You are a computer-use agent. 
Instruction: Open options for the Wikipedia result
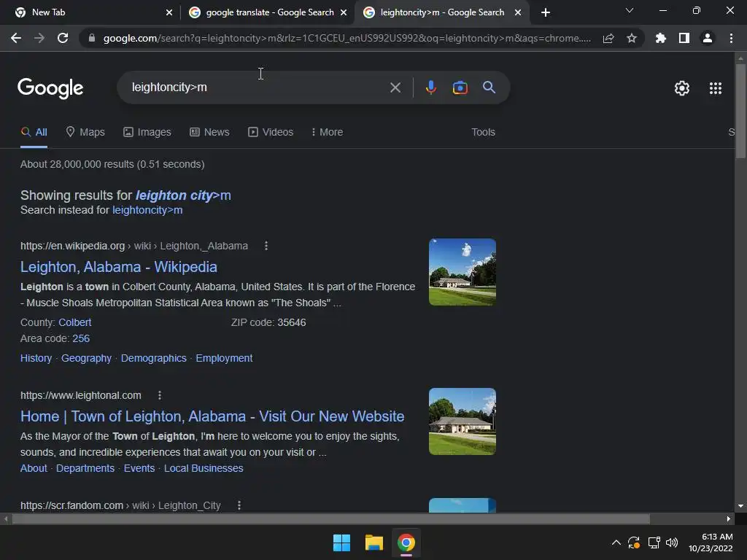tap(266, 246)
